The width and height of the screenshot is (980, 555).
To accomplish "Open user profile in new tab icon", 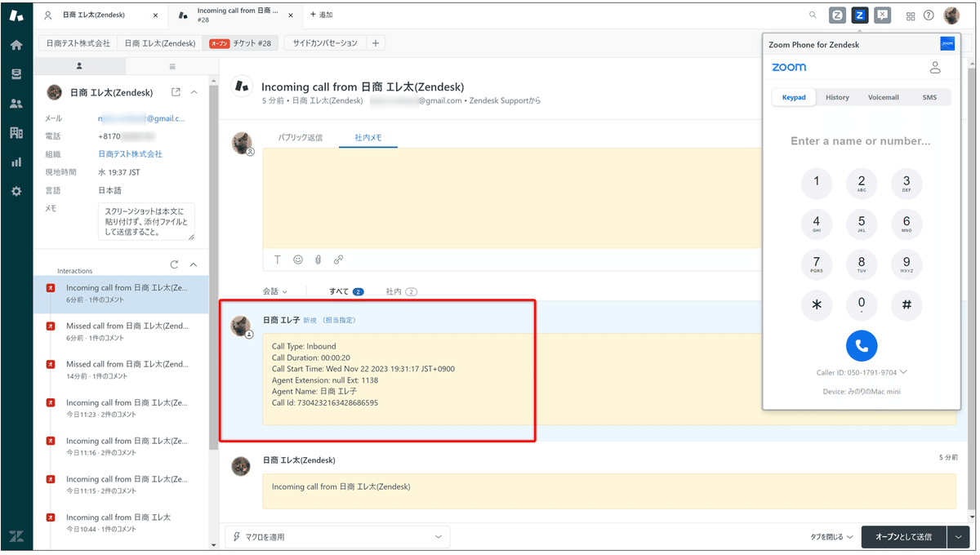I will pyautogui.click(x=176, y=92).
